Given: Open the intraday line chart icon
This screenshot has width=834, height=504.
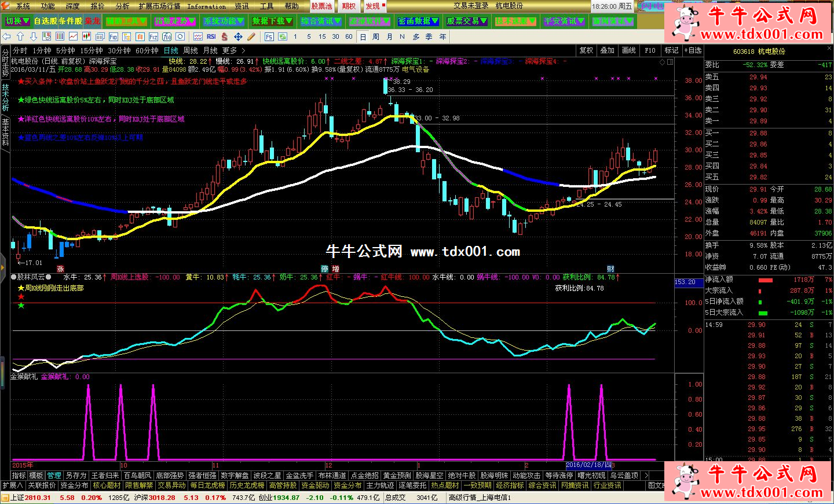Looking at the screenshot, I should [73, 36].
